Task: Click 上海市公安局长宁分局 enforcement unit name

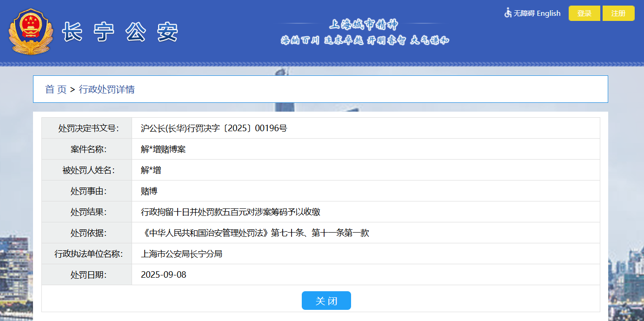Action: (181, 254)
